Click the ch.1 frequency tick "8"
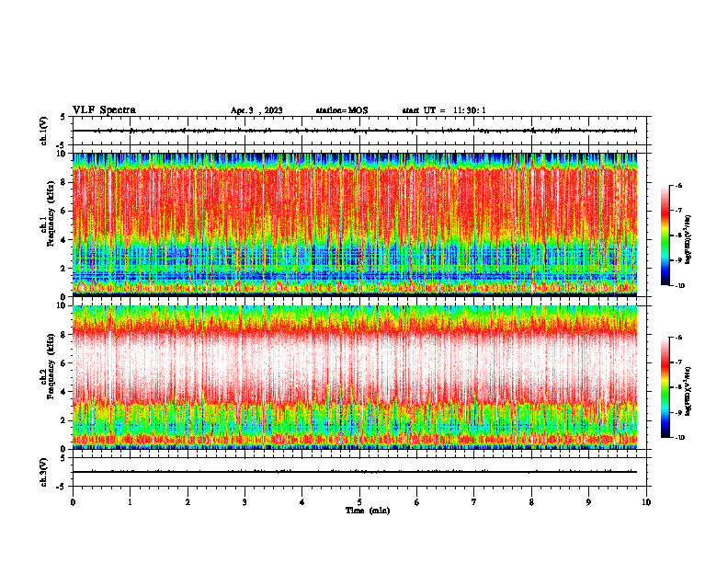 [64, 182]
